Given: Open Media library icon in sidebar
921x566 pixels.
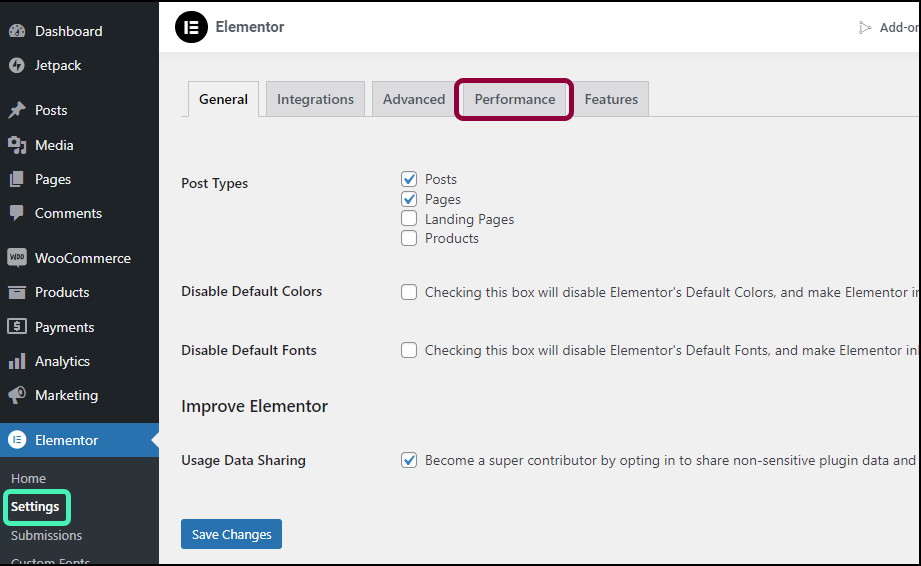Looking at the screenshot, I should point(17,145).
